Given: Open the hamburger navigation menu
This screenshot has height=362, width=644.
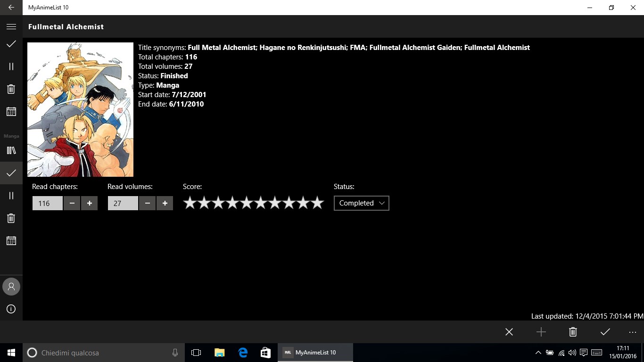Looking at the screenshot, I should point(11,27).
